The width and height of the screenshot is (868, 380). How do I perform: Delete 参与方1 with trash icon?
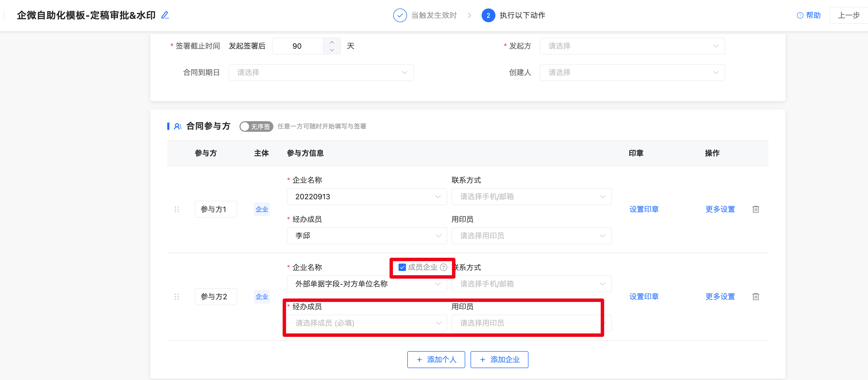tap(756, 209)
